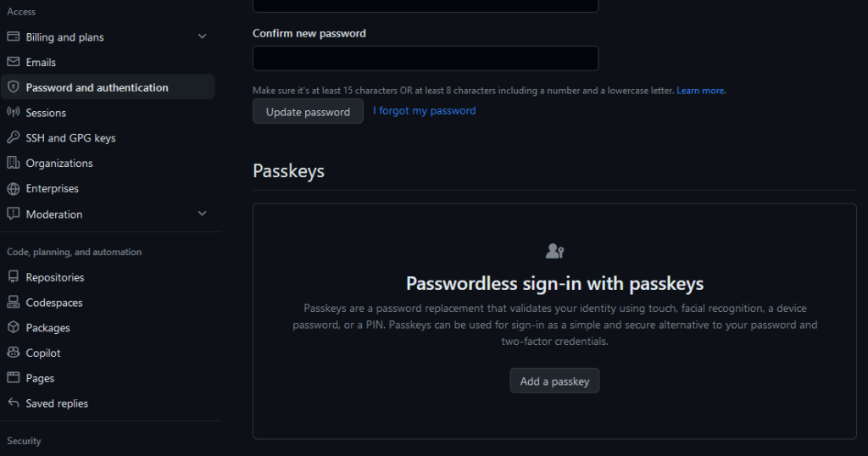Click the Copilot icon in the sidebar

[x=14, y=353]
